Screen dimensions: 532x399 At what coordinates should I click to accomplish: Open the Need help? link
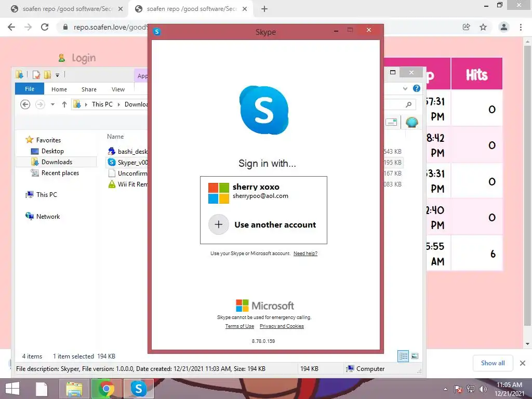305,254
